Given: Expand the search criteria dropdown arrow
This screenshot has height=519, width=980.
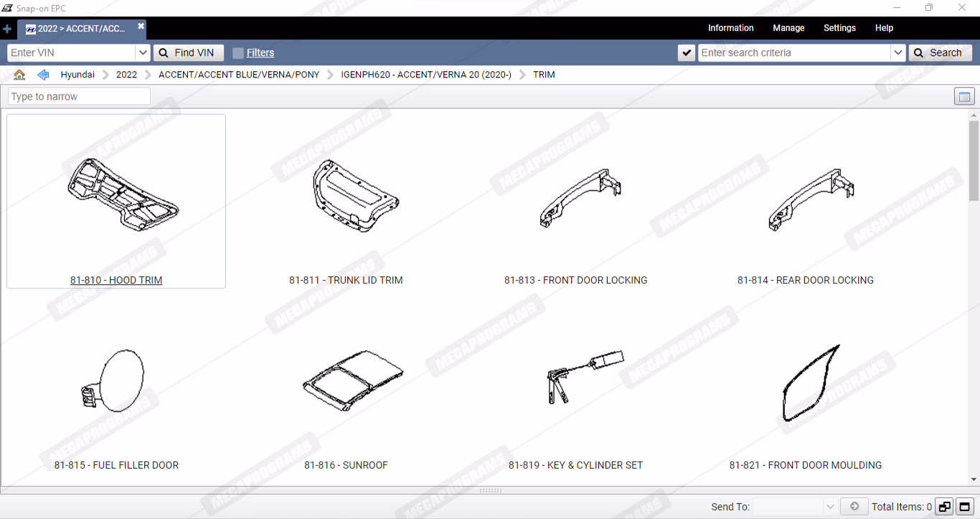Looking at the screenshot, I should click(897, 53).
